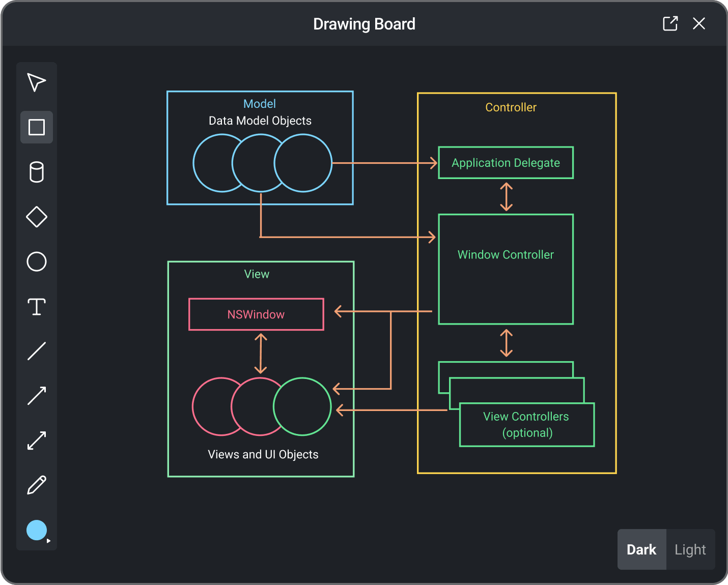
Task: Keep Dark theme enabled
Action: pos(641,549)
